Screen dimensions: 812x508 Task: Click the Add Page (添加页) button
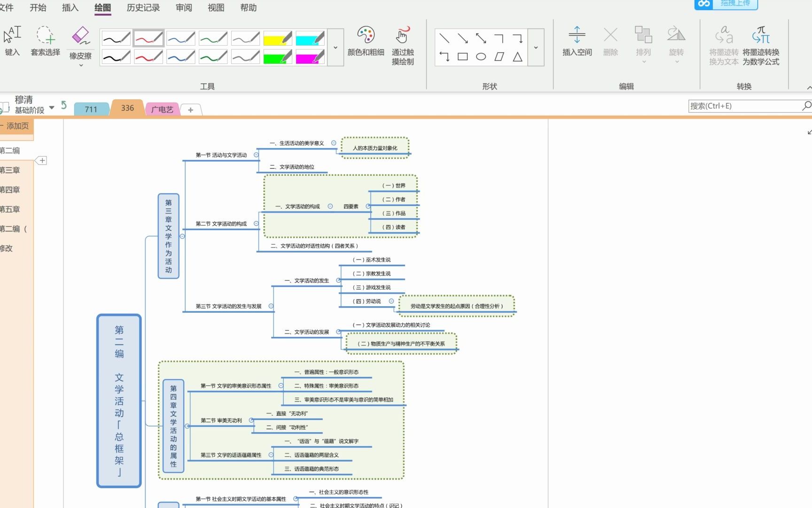click(x=16, y=126)
